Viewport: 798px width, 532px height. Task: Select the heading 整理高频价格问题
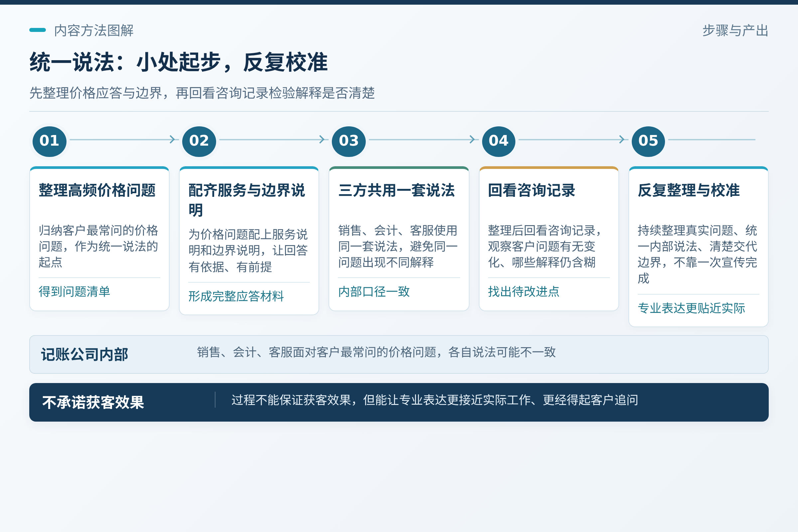(x=97, y=190)
